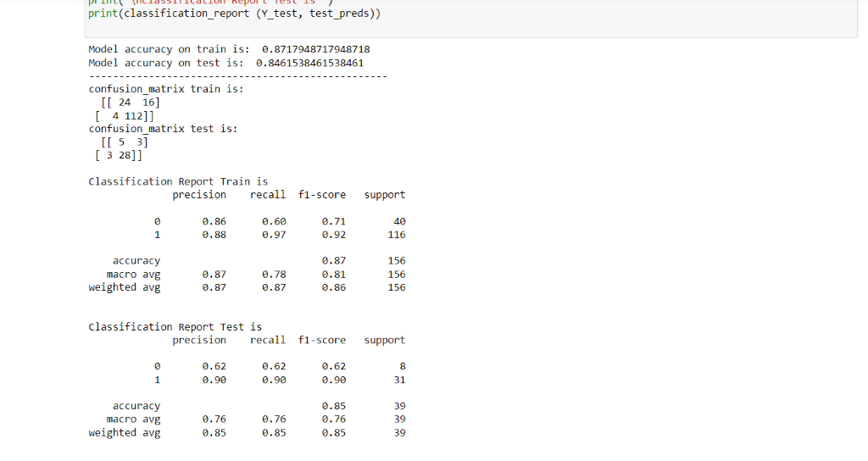Click the recall header in the test report
868x461 pixels.
[x=268, y=340]
